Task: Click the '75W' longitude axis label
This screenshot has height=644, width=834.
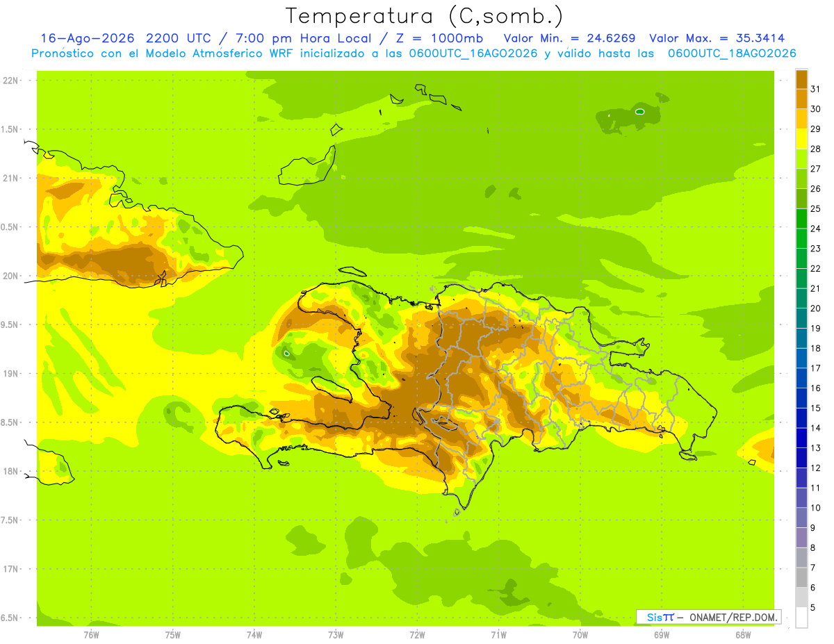Action: click(173, 635)
